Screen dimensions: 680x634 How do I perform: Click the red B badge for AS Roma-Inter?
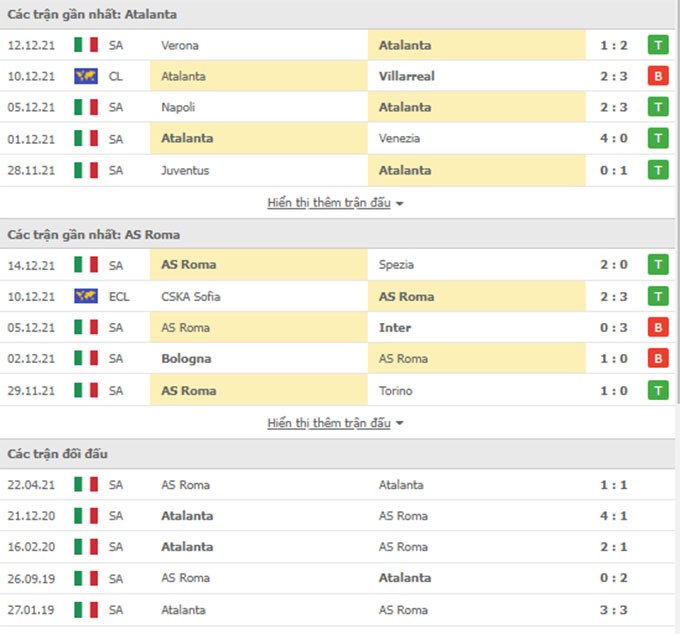(657, 327)
